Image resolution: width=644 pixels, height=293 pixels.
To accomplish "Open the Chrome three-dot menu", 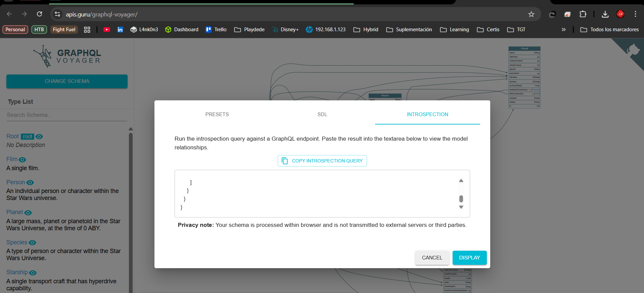I will pos(635,14).
